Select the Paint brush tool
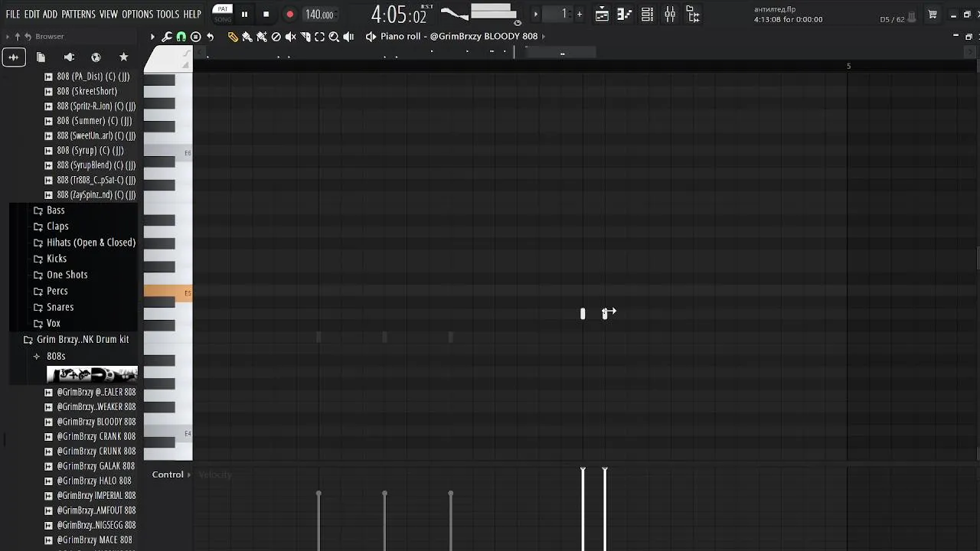The image size is (980, 551). coord(247,37)
